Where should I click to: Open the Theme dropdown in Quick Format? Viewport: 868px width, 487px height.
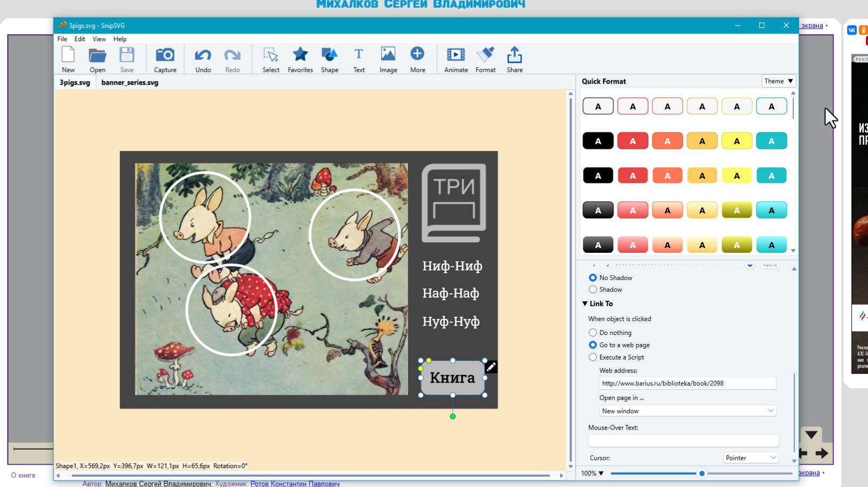(778, 81)
